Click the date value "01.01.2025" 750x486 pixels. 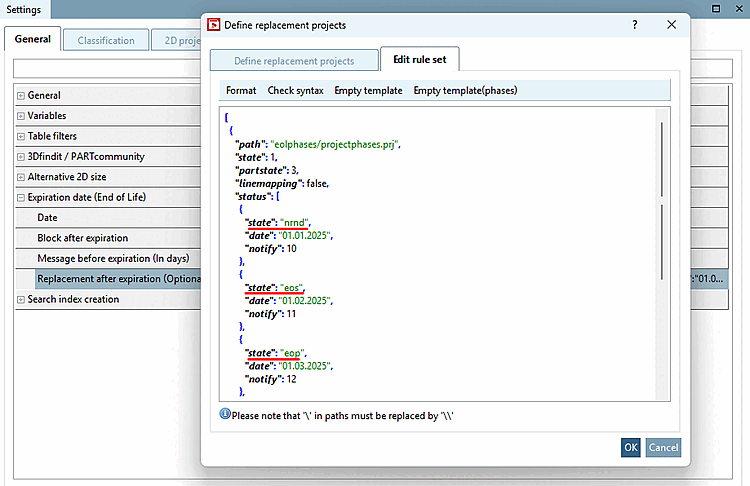coord(305,235)
